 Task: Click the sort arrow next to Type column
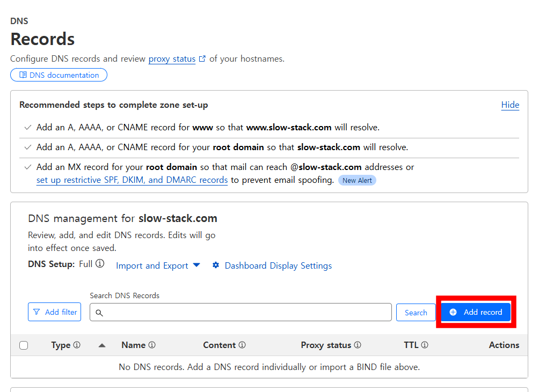point(102,345)
